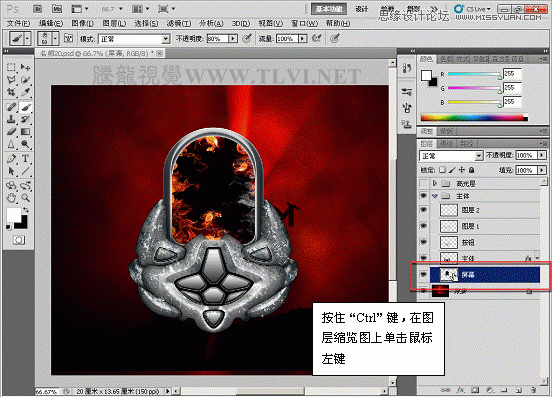Click the 基本功能 workspace button
The image size is (552, 397).
pyautogui.click(x=329, y=9)
